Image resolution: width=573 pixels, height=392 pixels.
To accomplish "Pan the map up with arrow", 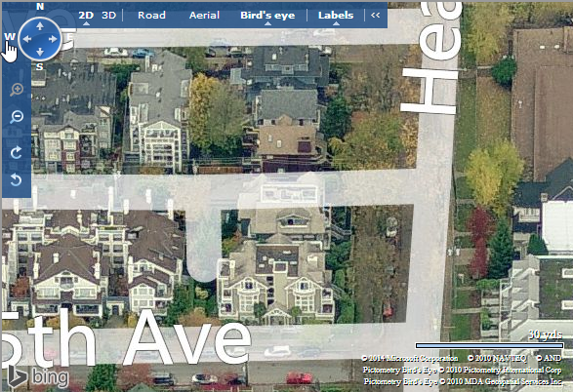I will [40, 26].
